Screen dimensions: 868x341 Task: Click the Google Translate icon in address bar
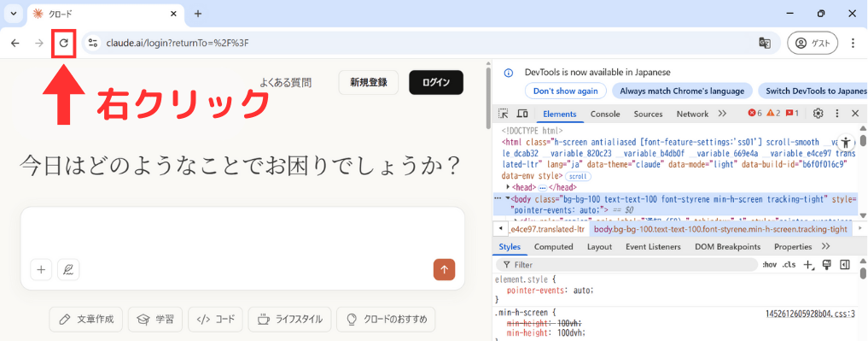click(x=765, y=43)
